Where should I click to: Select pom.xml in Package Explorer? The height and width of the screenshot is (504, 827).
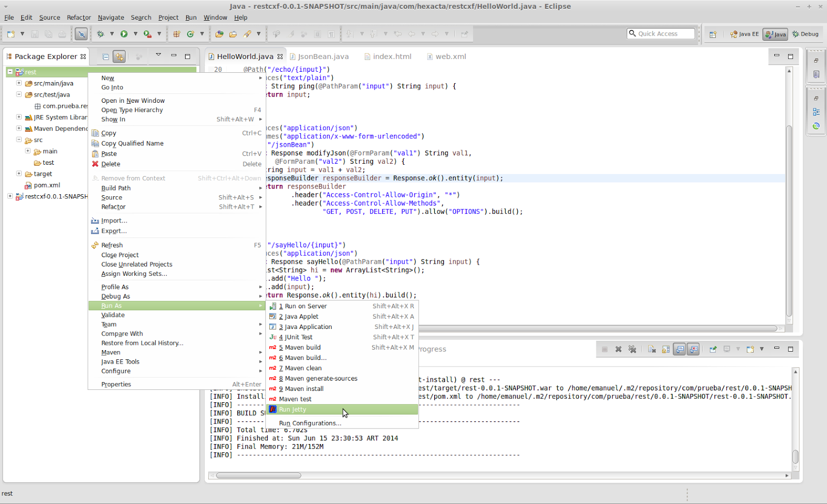coord(47,185)
